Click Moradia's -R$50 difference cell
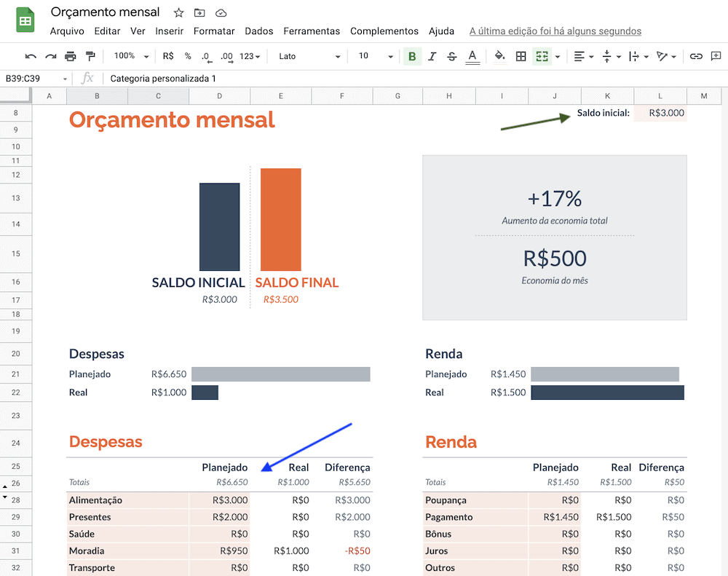The width and height of the screenshot is (728, 576). coord(342,551)
